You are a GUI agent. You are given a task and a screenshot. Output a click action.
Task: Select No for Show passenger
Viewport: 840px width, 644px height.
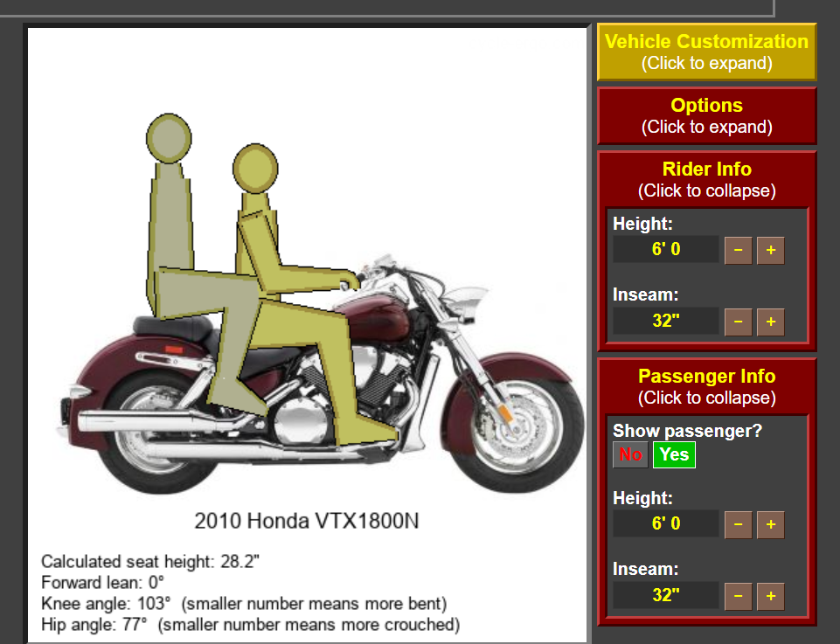[630, 454]
